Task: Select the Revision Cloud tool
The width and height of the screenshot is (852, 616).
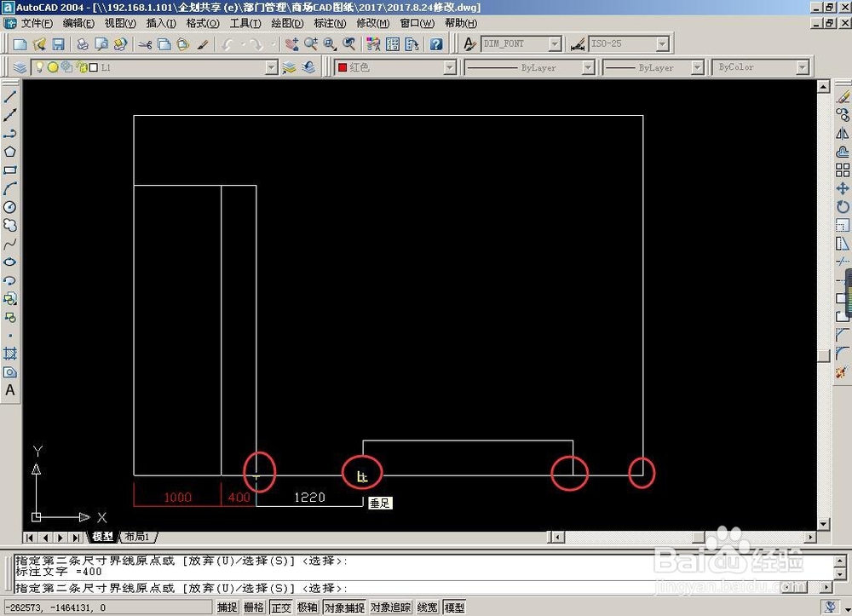Action: (9, 226)
